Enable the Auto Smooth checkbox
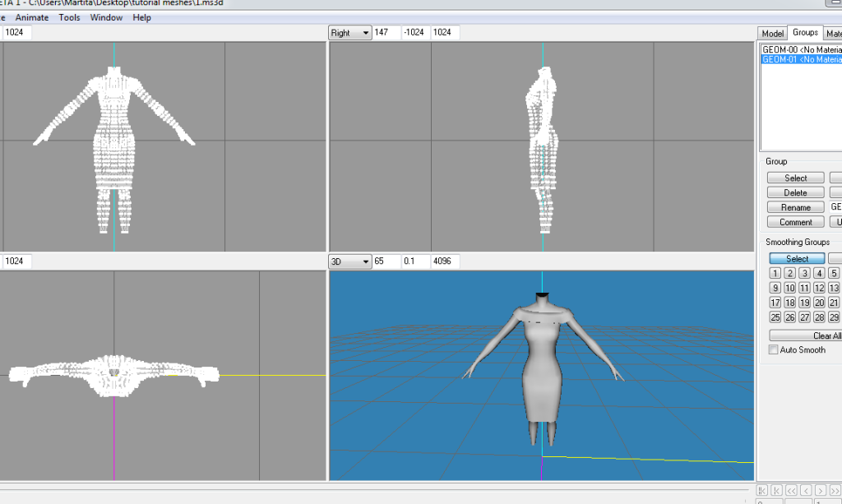 coord(773,349)
